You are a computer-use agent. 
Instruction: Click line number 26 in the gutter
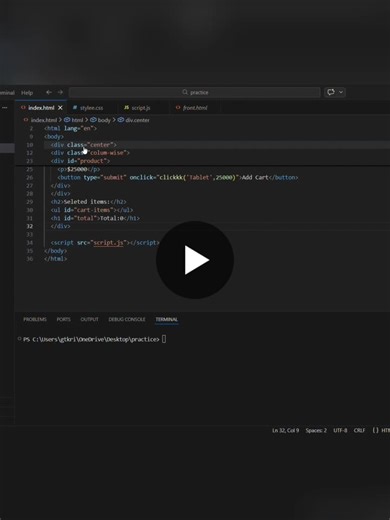[30, 177]
